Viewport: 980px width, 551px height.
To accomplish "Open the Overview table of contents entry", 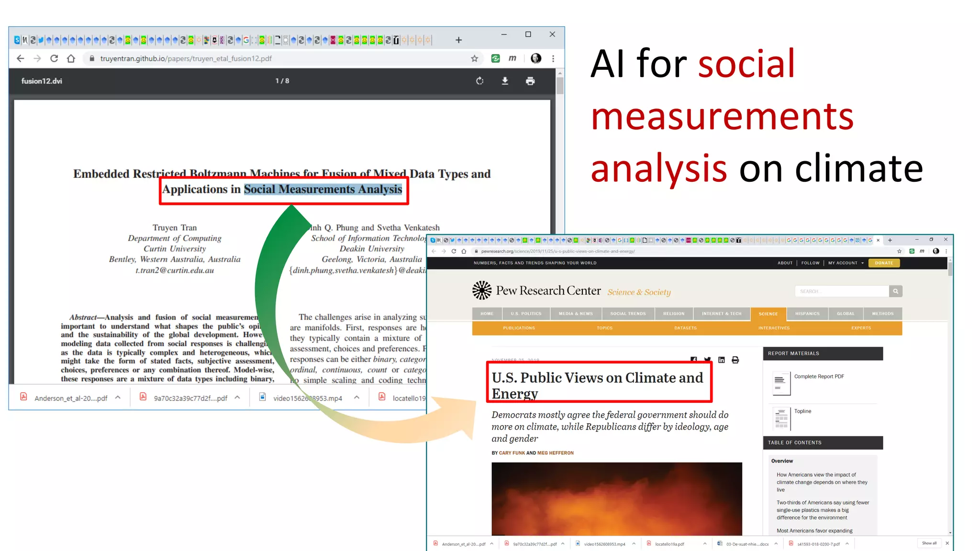I will coord(782,461).
